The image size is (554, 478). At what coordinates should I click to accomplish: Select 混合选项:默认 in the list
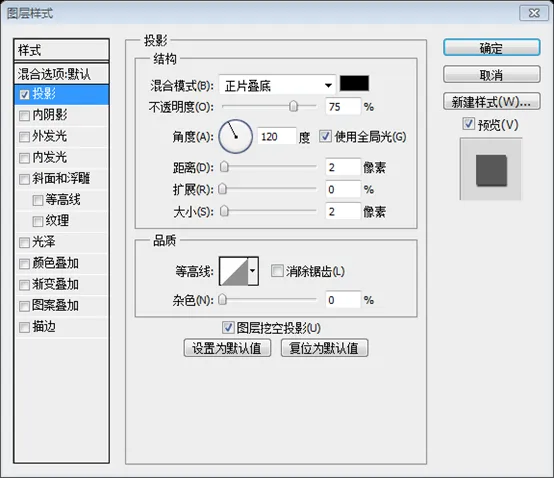click(x=61, y=74)
